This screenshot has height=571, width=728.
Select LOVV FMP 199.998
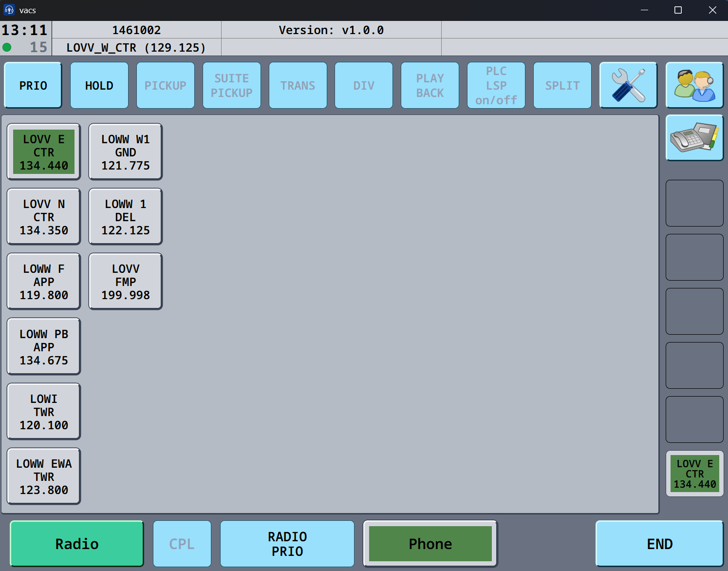(x=125, y=282)
